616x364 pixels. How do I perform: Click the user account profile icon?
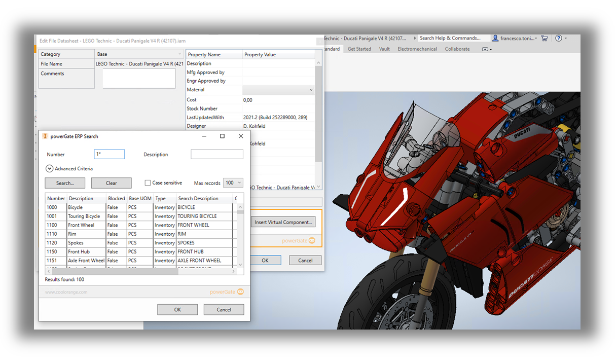pyautogui.click(x=495, y=38)
